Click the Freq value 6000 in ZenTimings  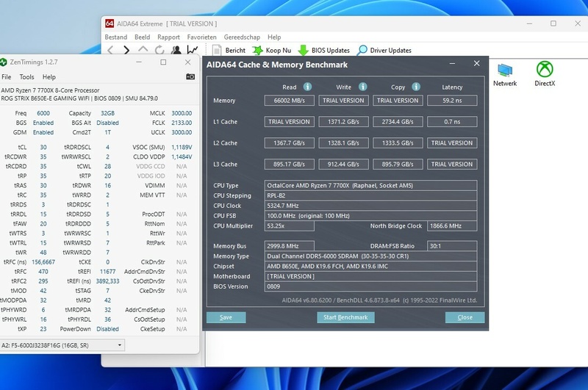[43, 113]
